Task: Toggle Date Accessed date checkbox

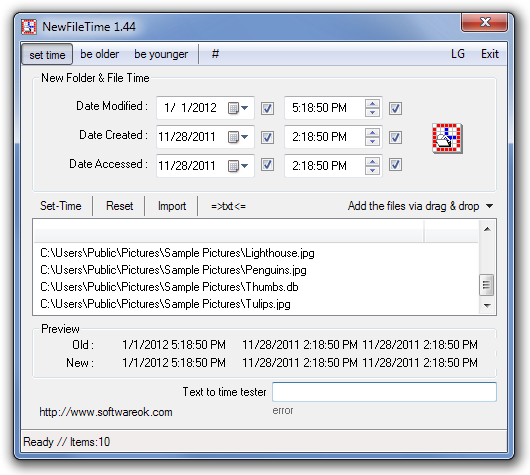Action: click(x=267, y=165)
